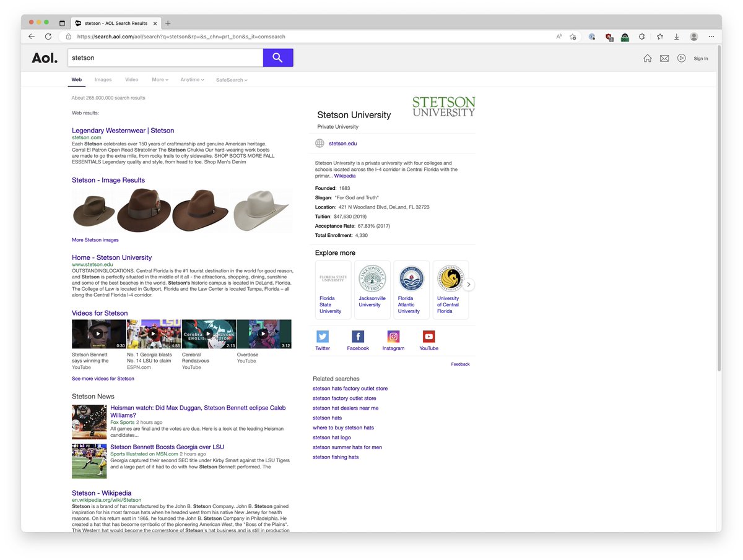
Task: Select 'stetson hats factory outlet store' related search
Action: (350, 389)
